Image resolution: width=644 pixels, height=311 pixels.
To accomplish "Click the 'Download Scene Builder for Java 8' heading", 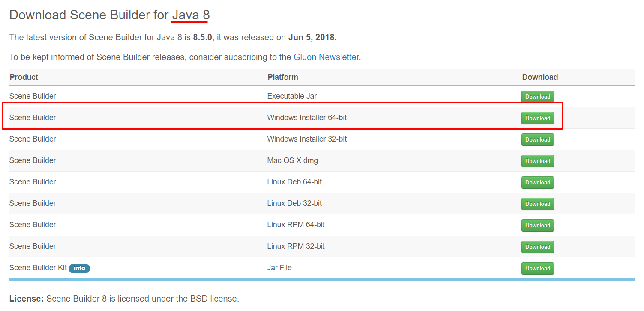I will point(109,15).
